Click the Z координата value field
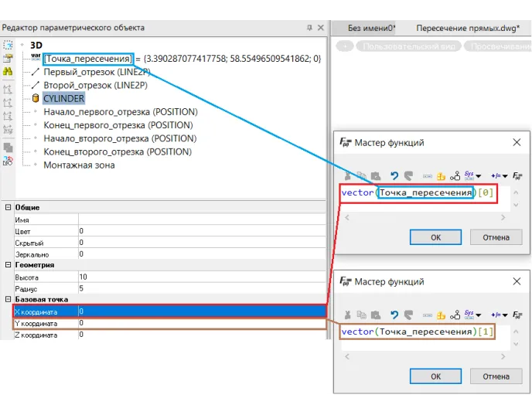Viewport: 532px width, 415px height. pyautogui.click(x=202, y=335)
